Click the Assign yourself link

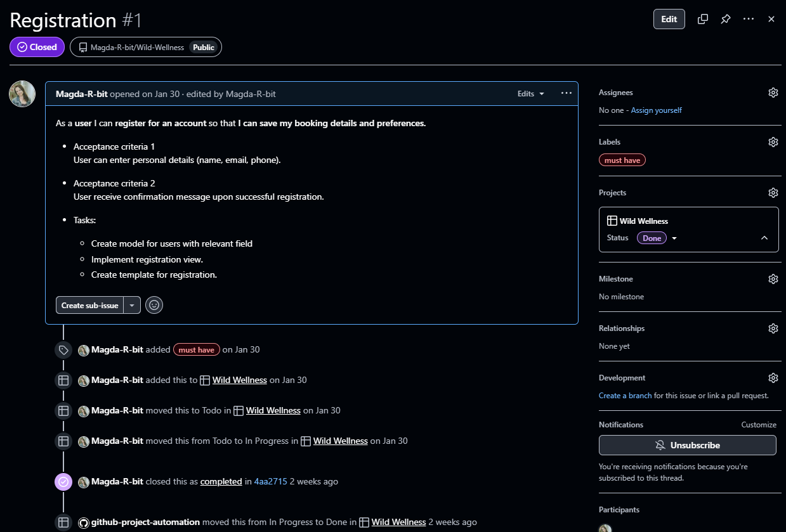coord(656,110)
